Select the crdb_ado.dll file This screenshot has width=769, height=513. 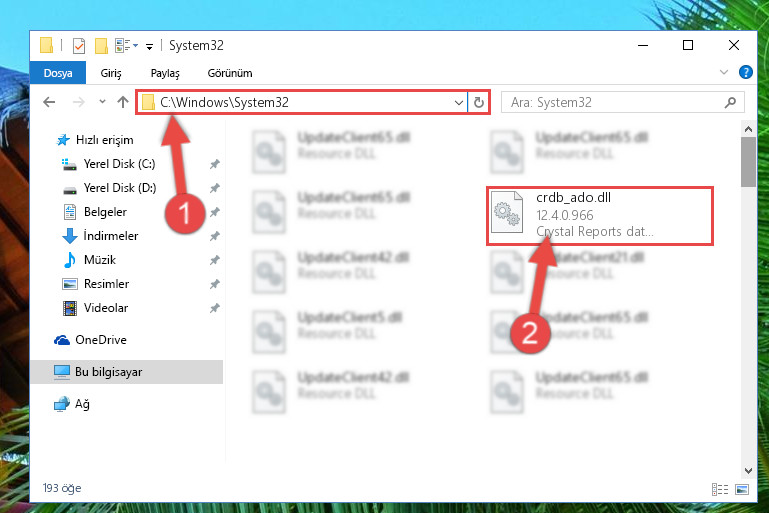tap(599, 215)
